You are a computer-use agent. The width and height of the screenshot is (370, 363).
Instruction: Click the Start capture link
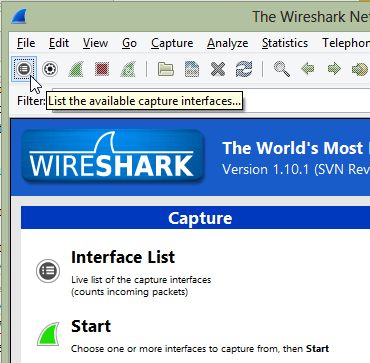tap(91, 326)
